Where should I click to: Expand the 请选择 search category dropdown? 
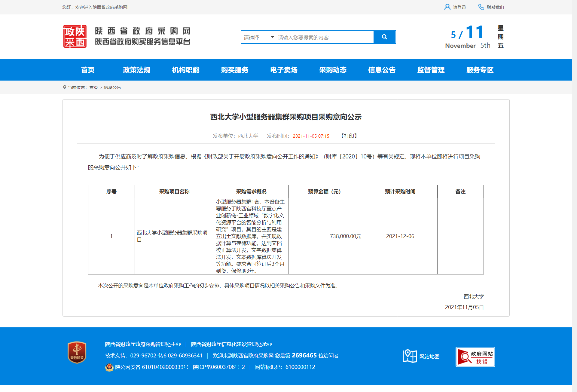tap(258, 37)
